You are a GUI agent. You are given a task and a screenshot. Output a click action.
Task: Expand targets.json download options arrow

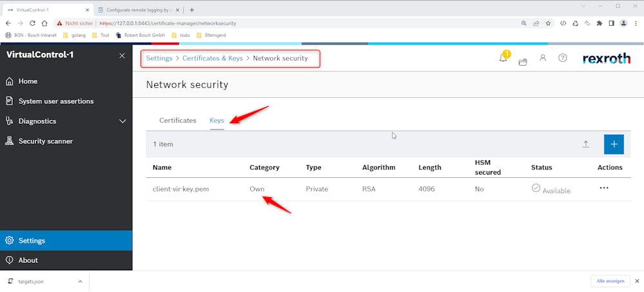tap(80, 281)
